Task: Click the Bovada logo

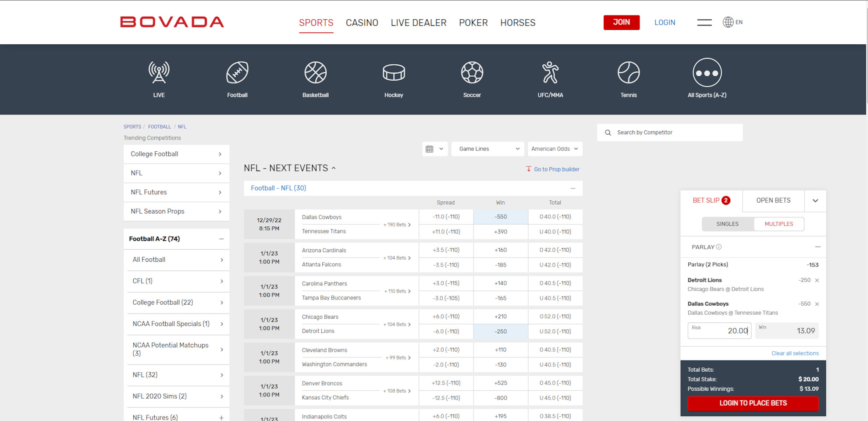Action: click(172, 22)
